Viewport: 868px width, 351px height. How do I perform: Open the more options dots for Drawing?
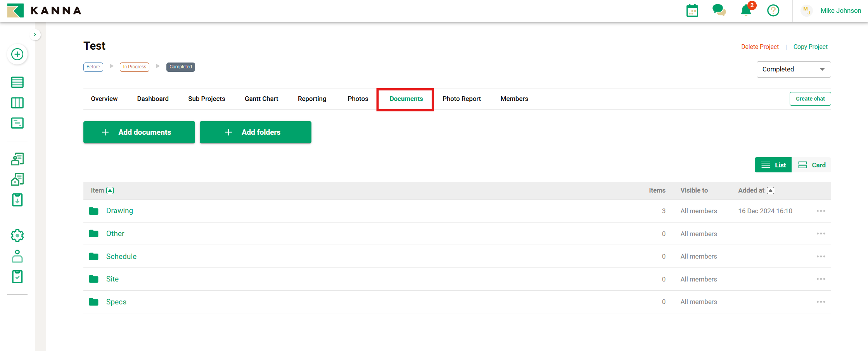point(821,211)
